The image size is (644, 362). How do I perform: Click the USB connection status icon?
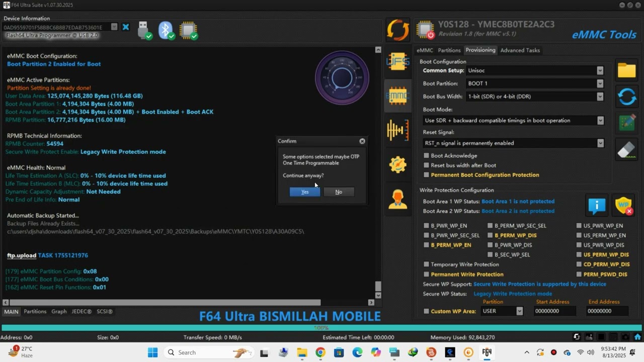[x=144, y=30]
